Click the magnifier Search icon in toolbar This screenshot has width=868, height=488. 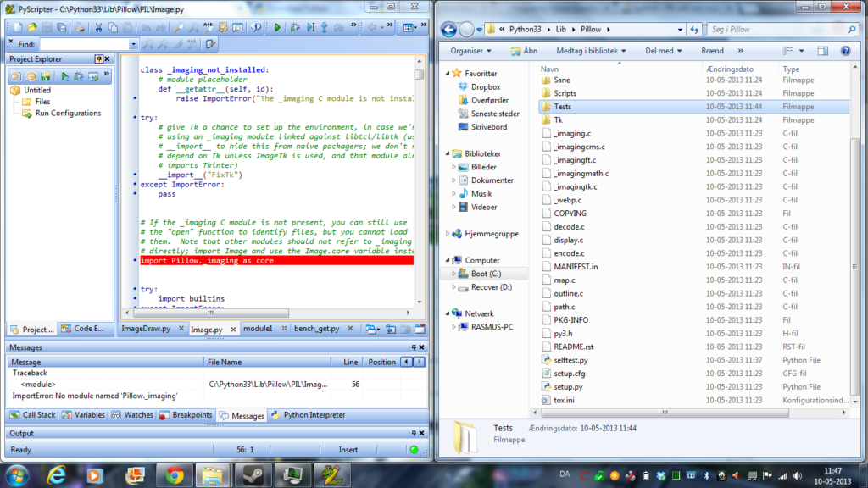point(179,27)
